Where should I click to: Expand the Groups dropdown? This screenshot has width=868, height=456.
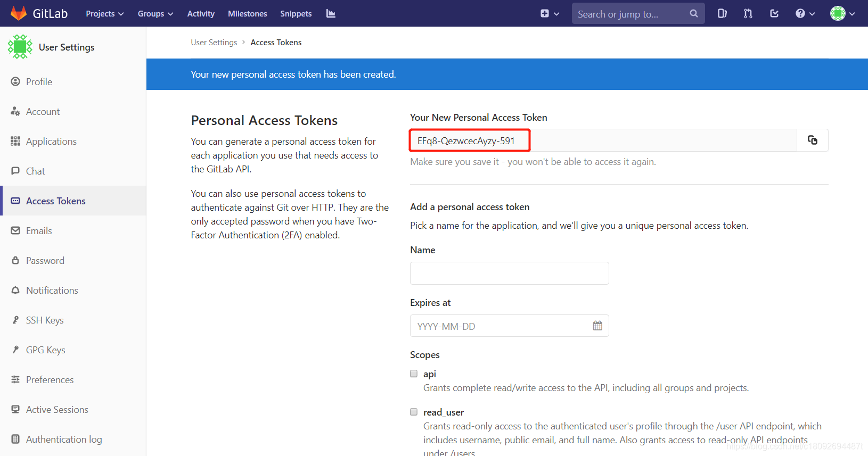pyautogui.click(x=155, y=14)
